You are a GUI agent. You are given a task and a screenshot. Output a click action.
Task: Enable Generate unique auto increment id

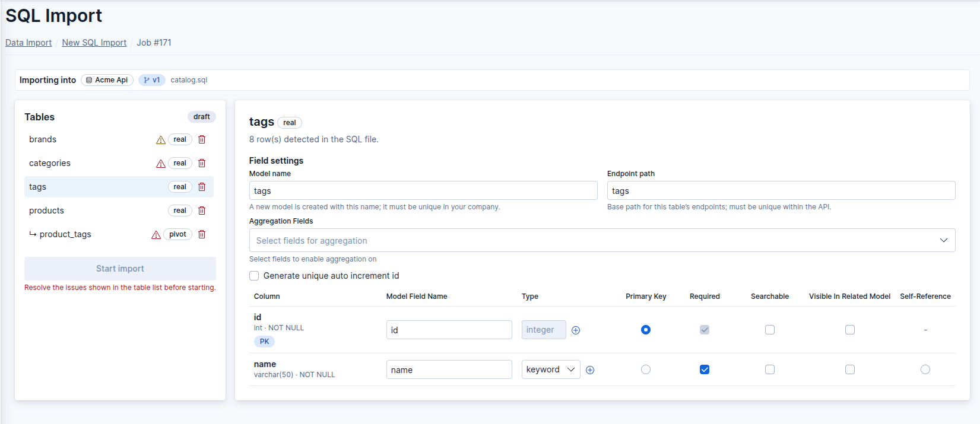254,276
